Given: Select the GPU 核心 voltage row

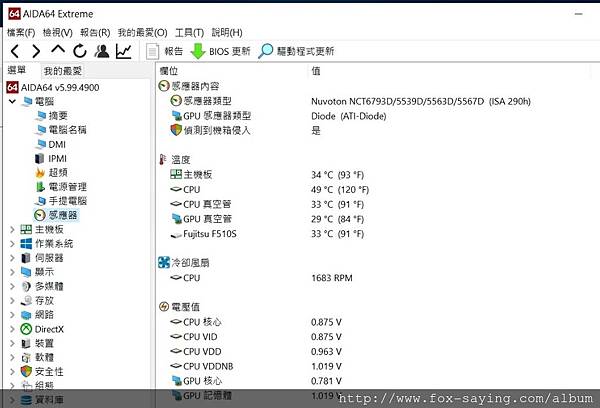Looking at the screenshot, I should click(x=256, y=381).
